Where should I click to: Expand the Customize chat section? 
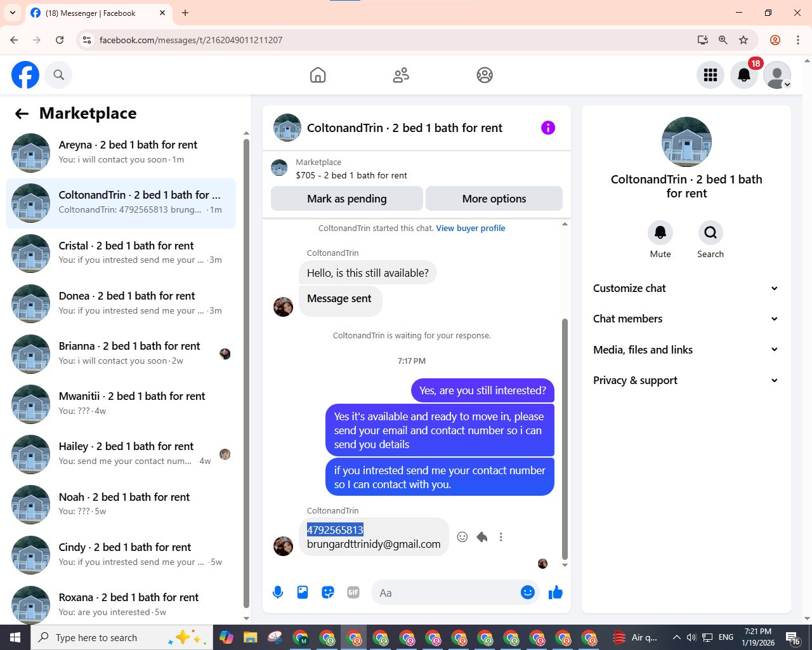(x=686, y=288)
